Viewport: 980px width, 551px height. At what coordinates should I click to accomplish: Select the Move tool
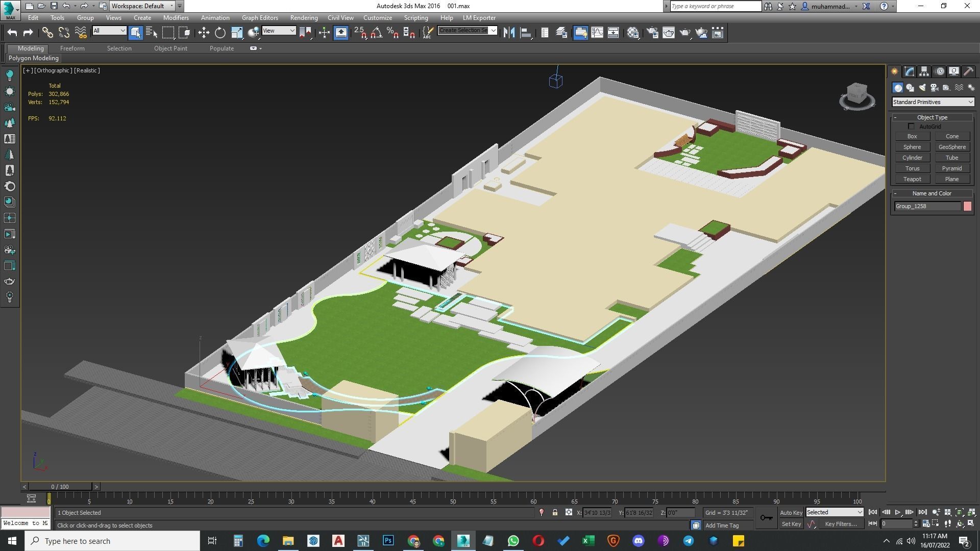204,33
